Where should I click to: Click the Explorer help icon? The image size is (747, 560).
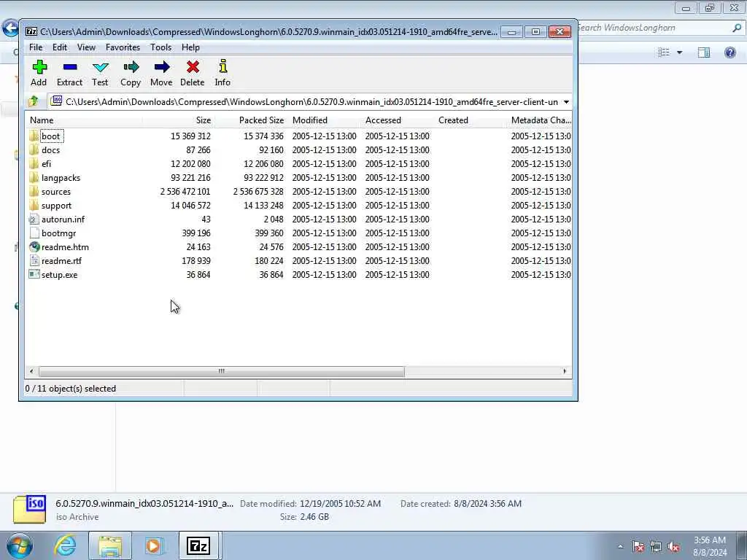(x=729, y=52)
